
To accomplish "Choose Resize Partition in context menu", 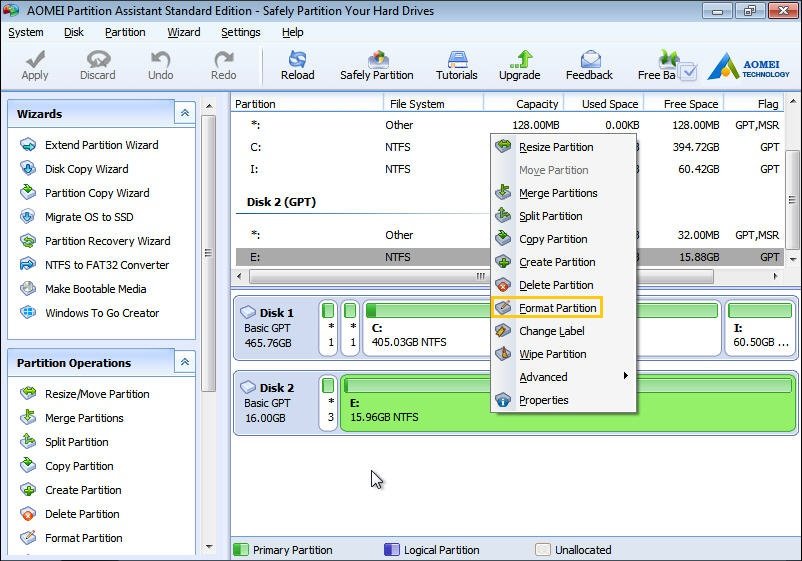I will click(563, 147).
